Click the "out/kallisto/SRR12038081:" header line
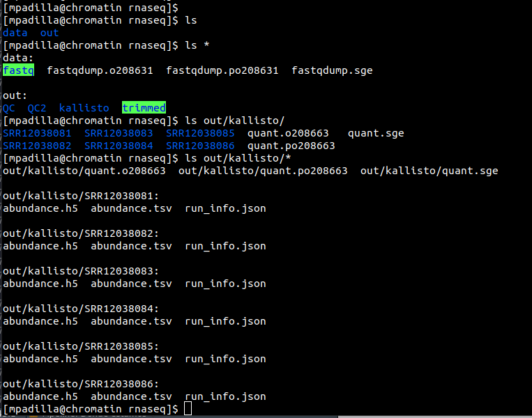Image resolution: width=532 pixels, height=418 pixels. [81, 196]
